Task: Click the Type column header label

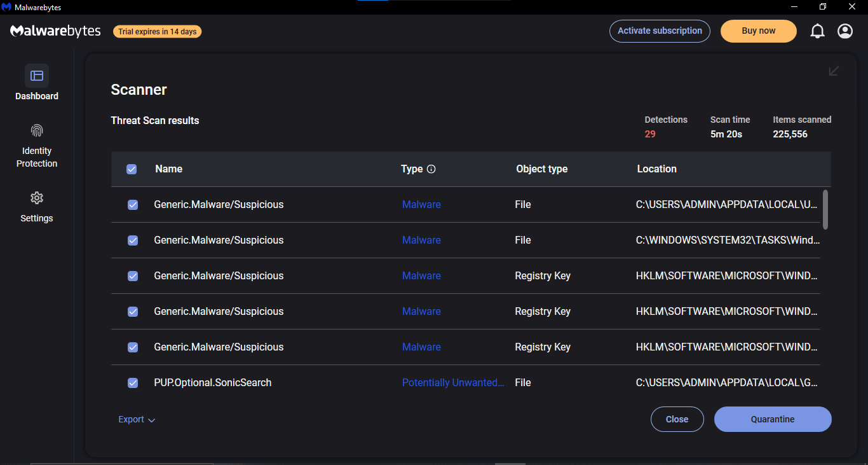Action: click(x=412, y=169)
